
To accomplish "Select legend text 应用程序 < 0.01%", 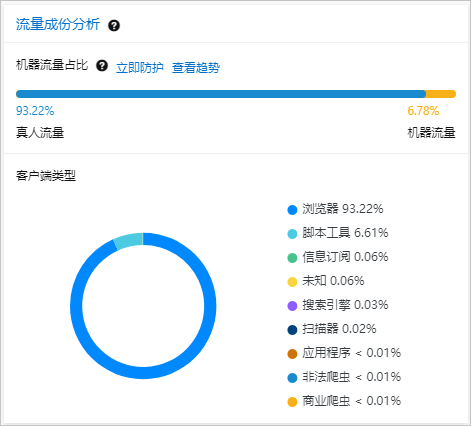I will click(352, 353).
